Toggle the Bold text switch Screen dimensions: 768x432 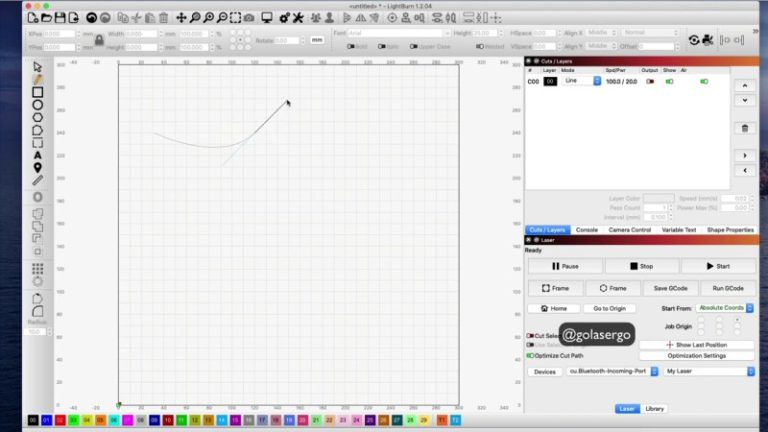point(351,47)
